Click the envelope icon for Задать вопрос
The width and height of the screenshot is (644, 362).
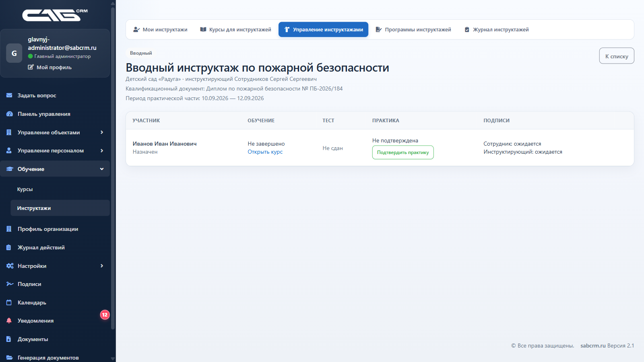(x=9, y=95)
